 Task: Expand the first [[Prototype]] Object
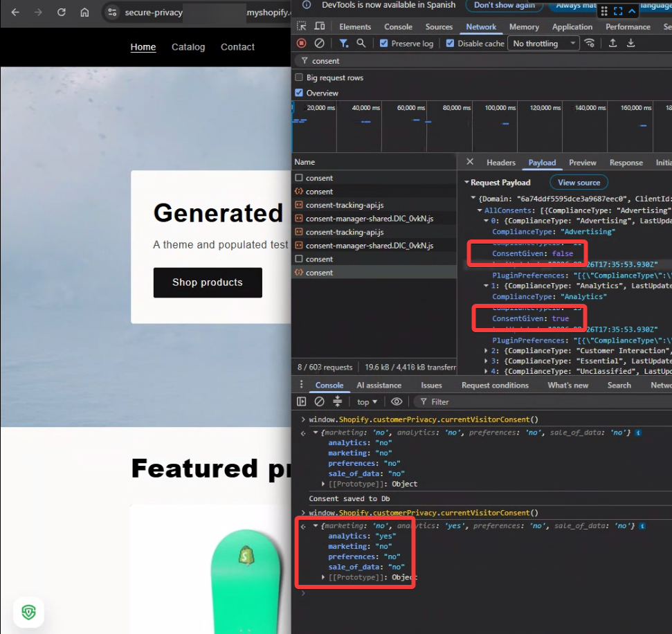(x=324, y=484)
